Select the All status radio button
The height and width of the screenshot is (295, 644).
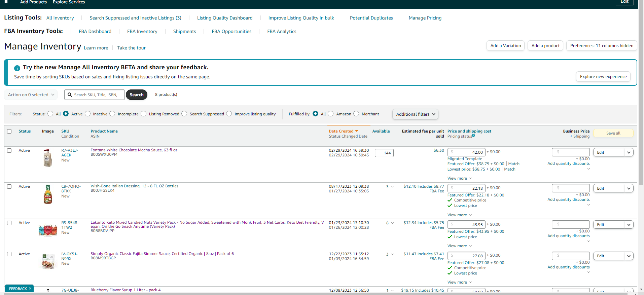tap(50, 114)
